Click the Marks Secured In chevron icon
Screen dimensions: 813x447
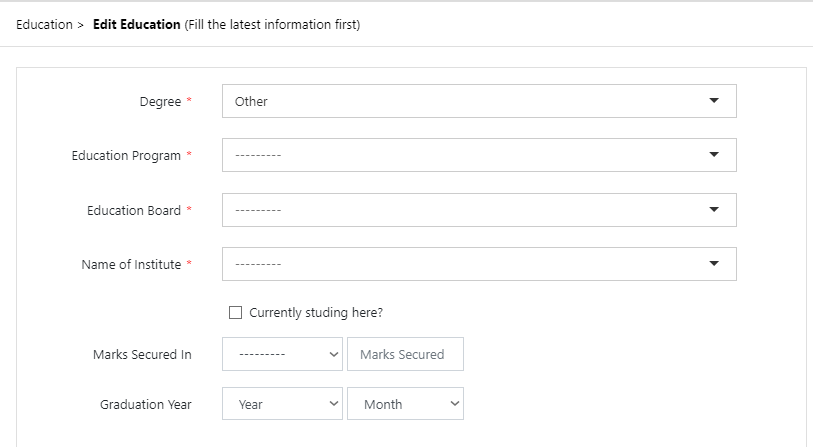pos(334,354)
